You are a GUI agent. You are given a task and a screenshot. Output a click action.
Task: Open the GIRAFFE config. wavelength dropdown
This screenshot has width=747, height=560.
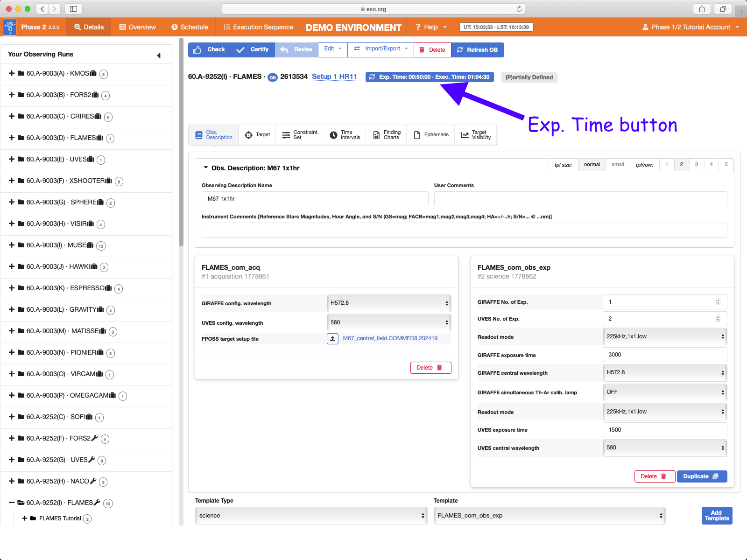click(389, 303)
